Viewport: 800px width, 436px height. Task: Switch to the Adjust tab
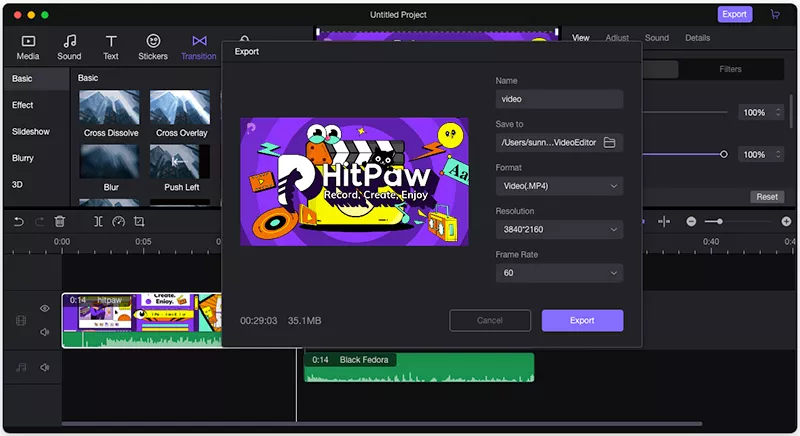[x=617, y=38]
